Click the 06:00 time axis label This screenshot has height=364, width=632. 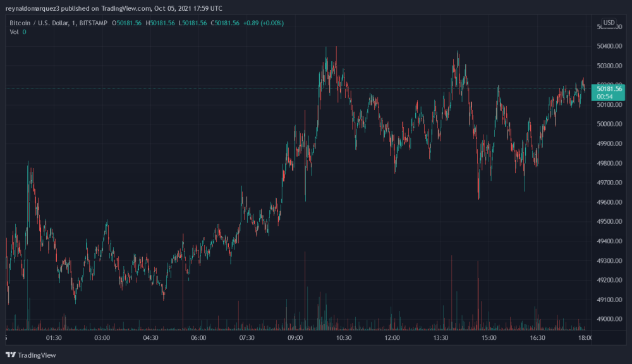pyautogui.click(x=198, y=338)
